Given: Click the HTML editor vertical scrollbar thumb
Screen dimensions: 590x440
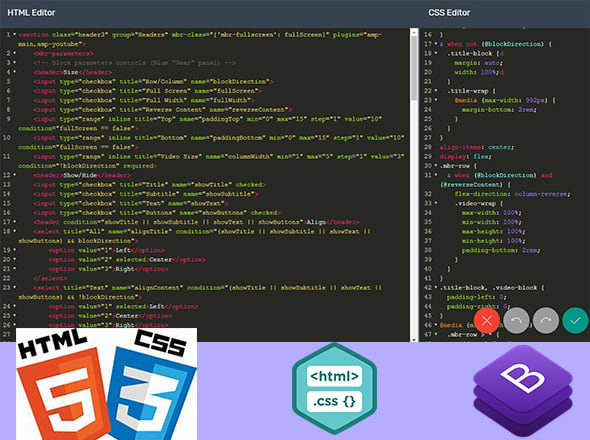Looking at the screenshot, I should pos(414,68).
